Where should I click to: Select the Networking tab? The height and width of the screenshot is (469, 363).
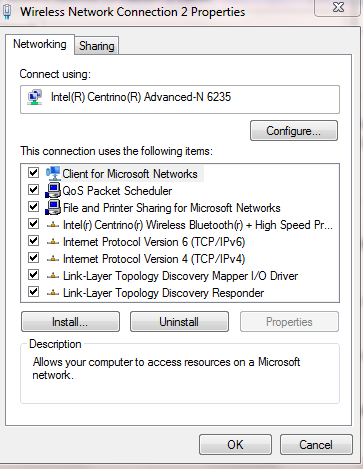click(x=40, y=44)
